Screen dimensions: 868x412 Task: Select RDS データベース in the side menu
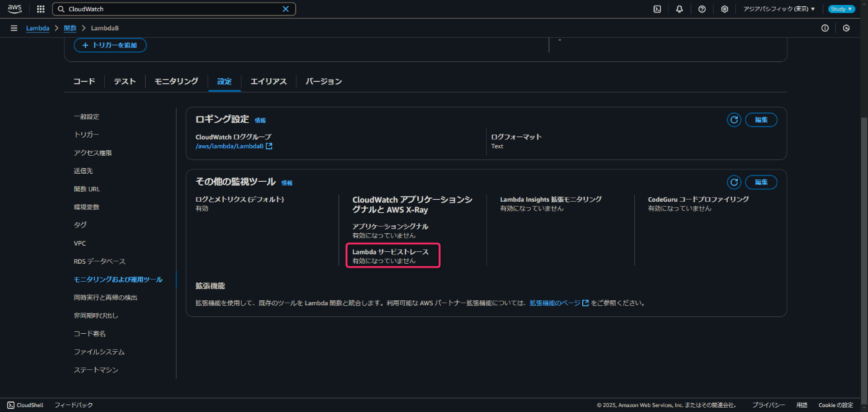click(100, 261)
